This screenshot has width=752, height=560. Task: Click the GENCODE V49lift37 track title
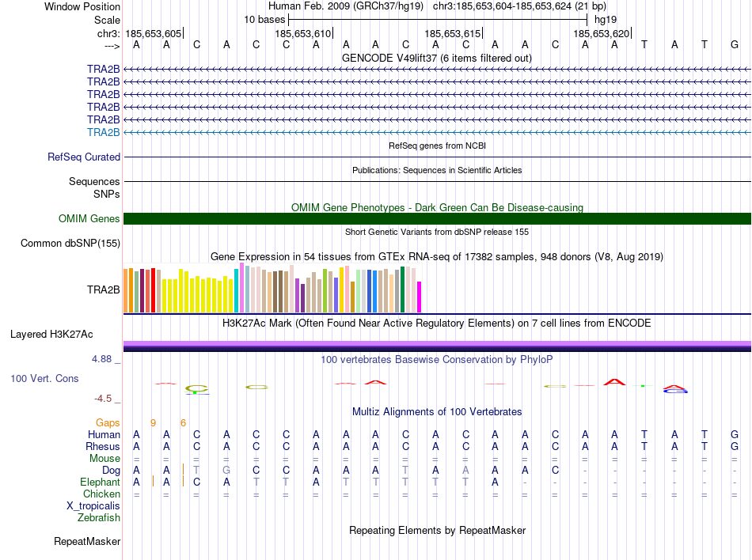437,58
